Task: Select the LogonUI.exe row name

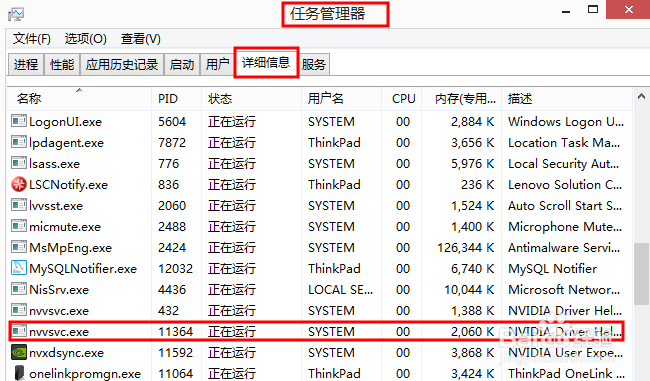Action: [65, 122]
